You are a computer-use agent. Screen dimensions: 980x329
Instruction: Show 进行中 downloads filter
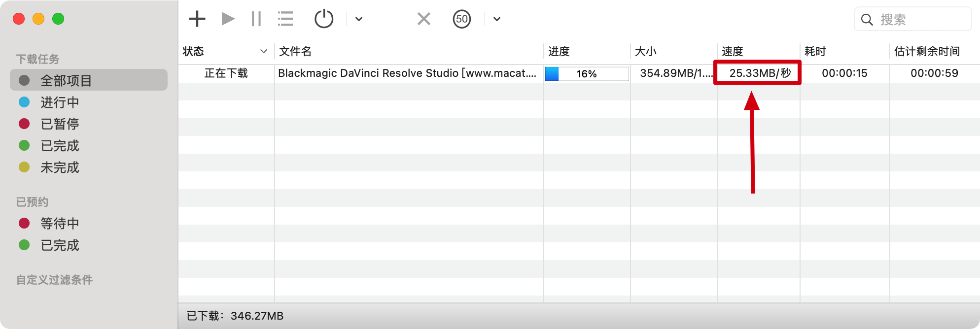60,102
